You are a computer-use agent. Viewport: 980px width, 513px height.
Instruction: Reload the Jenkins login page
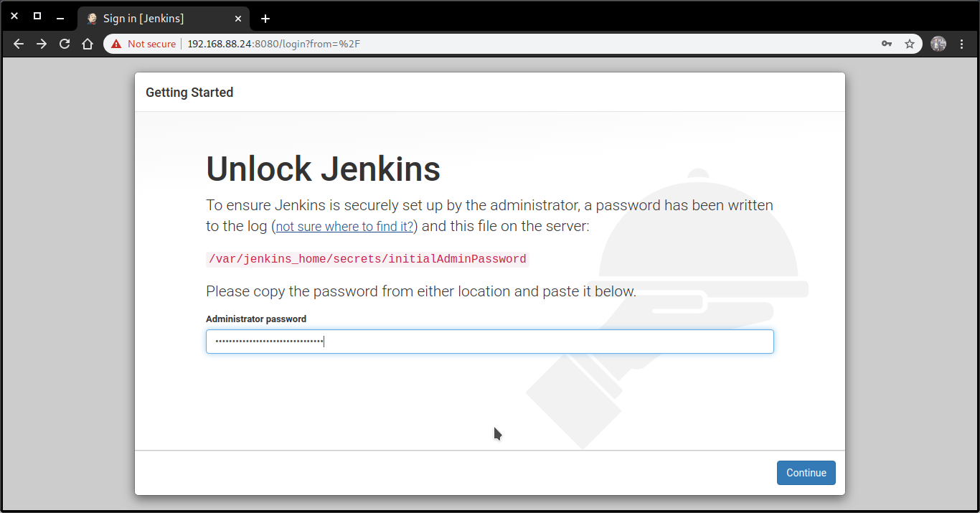tap(65, 44)
